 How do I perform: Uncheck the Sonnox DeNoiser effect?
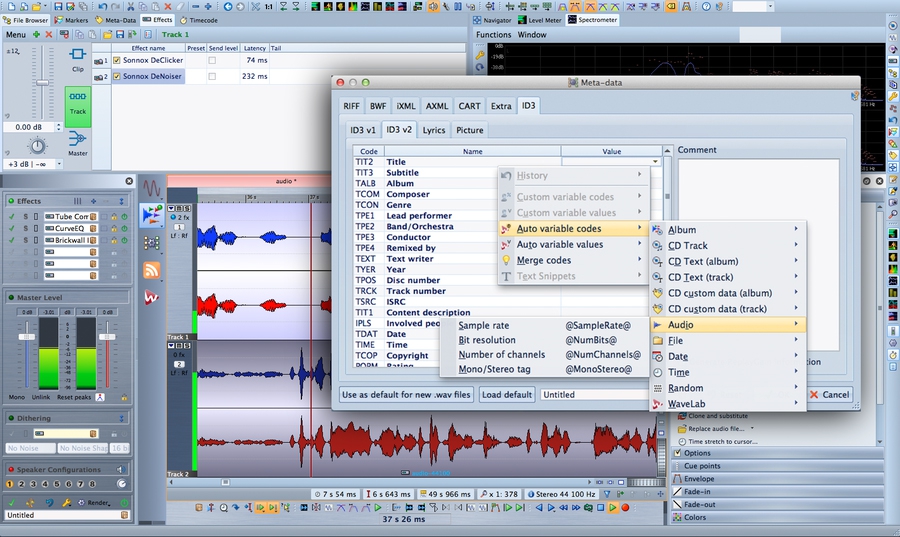pyautogui.click(x=117, y=76)
